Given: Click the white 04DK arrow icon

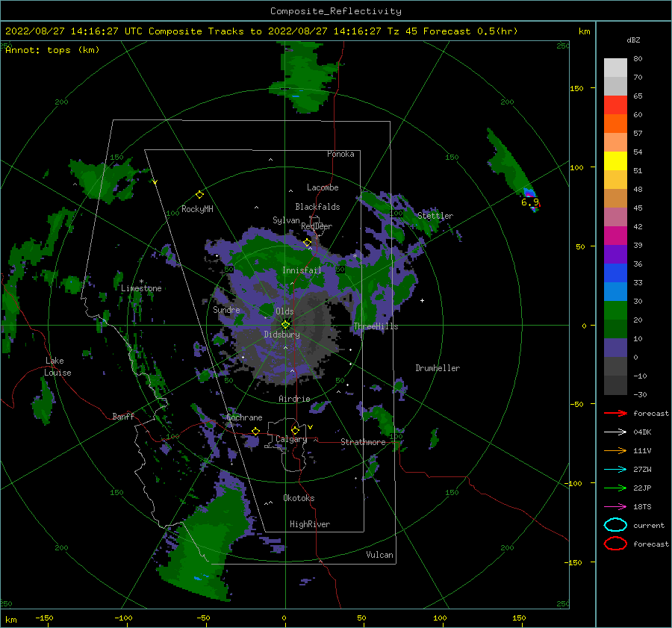Looking at the screenshot, I should point(615,432).
